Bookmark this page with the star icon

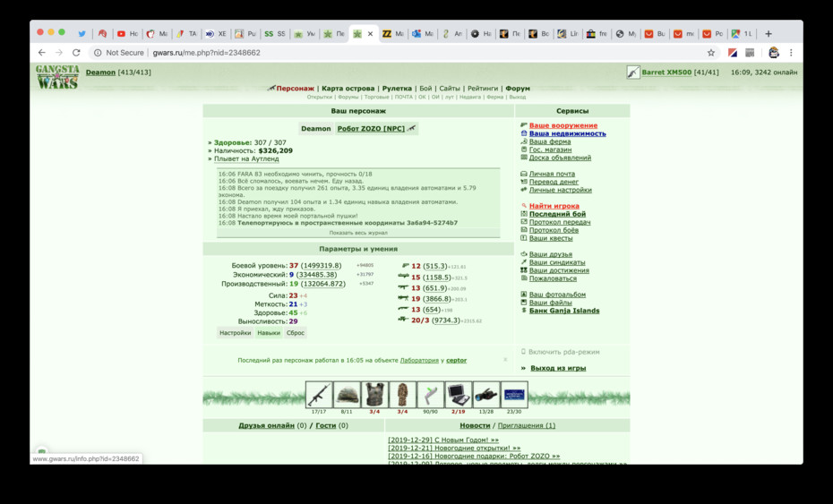coord(711,53)
